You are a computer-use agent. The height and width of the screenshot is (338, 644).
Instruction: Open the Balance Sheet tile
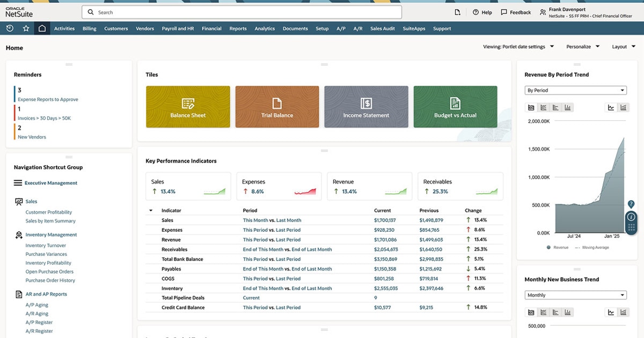pyautogui.click(x=188, y=107)
